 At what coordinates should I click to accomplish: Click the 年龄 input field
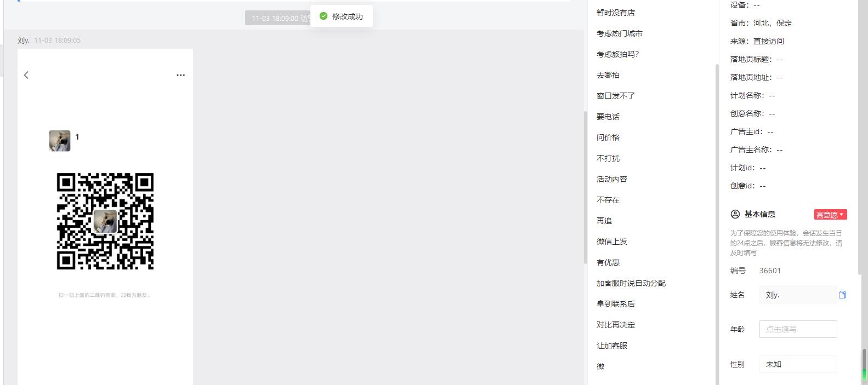coord(798,329)
